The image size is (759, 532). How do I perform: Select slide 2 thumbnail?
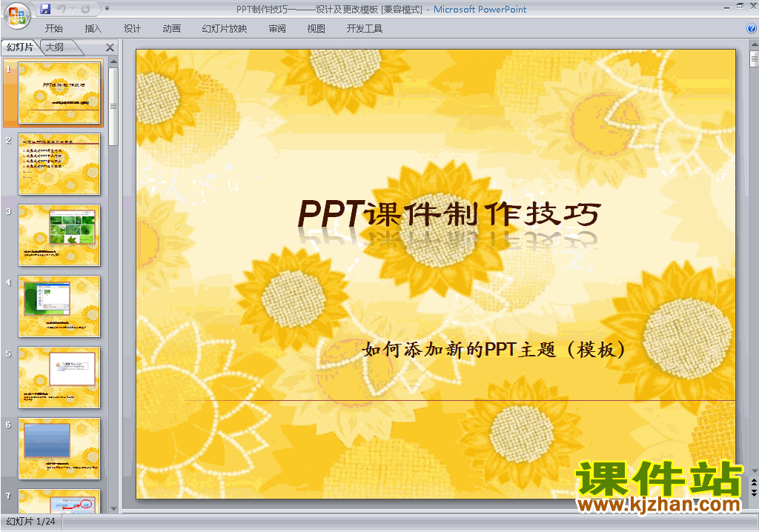pos(59,164)
